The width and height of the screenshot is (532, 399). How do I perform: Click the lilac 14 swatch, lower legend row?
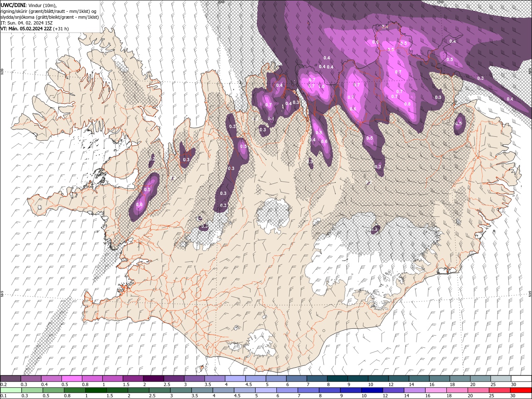click(414, 390)
